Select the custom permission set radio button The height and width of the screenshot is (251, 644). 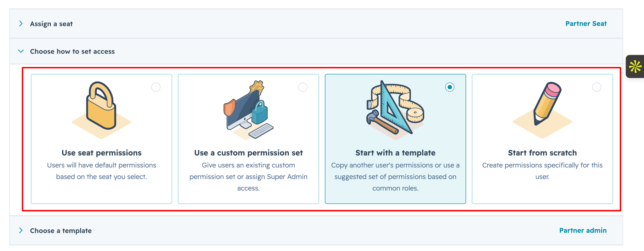coord(303,87)
